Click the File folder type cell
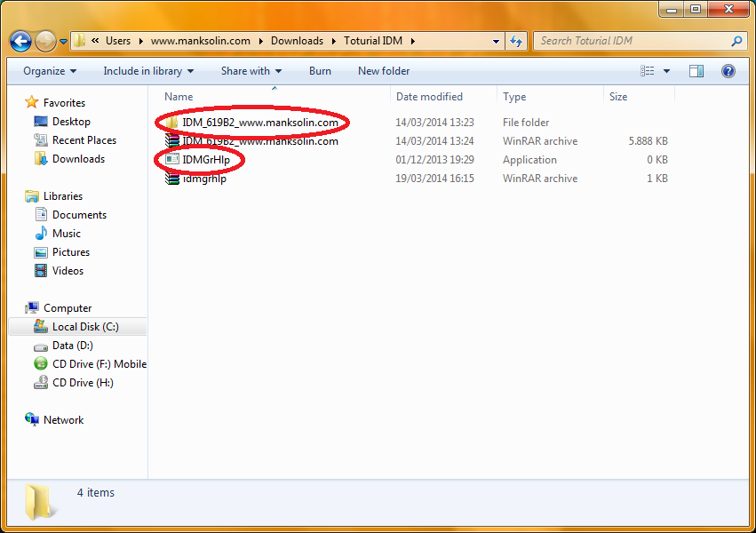756x533 pixels. tap(526, 123)
